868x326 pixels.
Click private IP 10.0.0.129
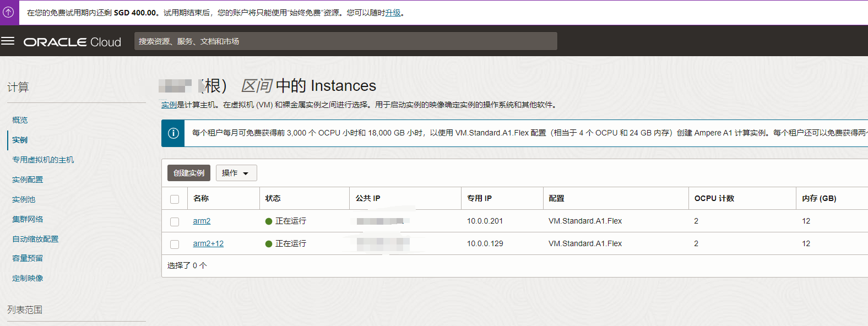pos(485,243)
